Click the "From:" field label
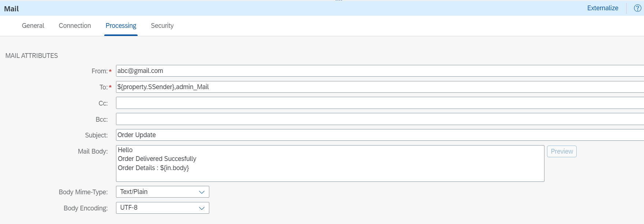 point(100,71)
